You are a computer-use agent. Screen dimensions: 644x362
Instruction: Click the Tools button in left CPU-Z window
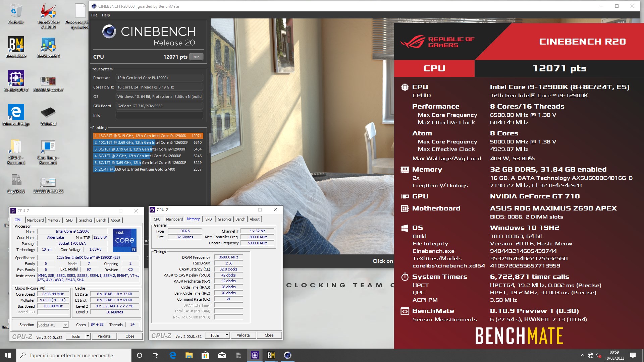75,336
